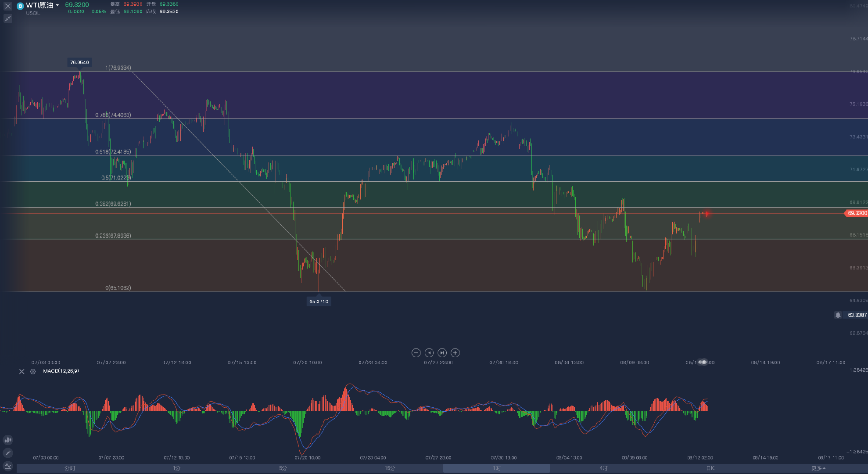
Task: Zoom out chart with minus button
Action: tap(416, 353)
